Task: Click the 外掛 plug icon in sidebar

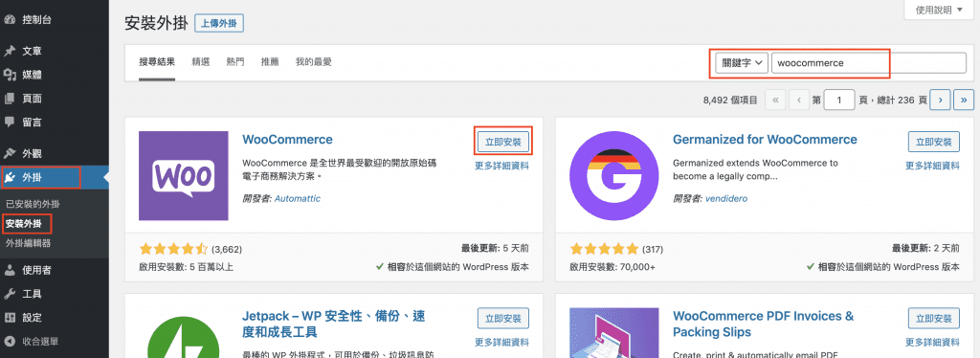Action: (11, 178)
